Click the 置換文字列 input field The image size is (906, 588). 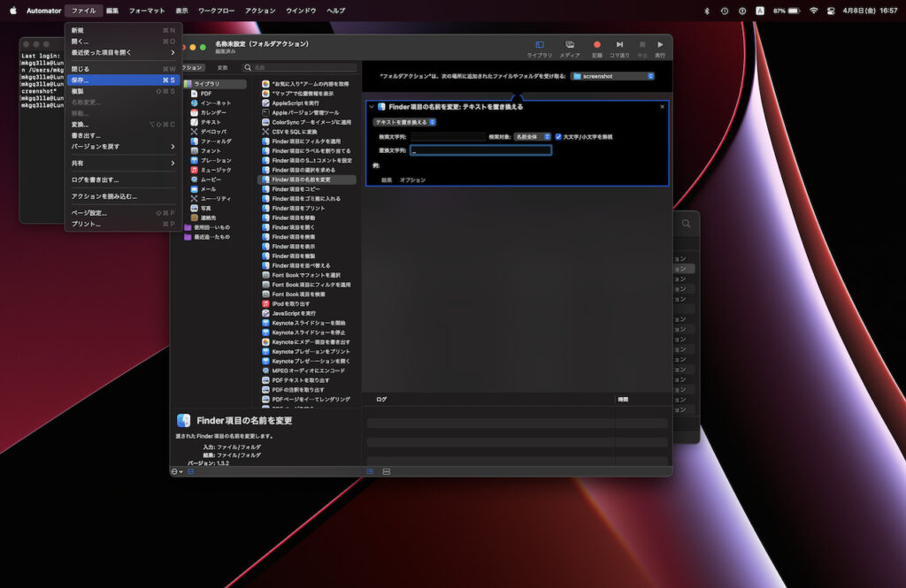tap(480, 150)
